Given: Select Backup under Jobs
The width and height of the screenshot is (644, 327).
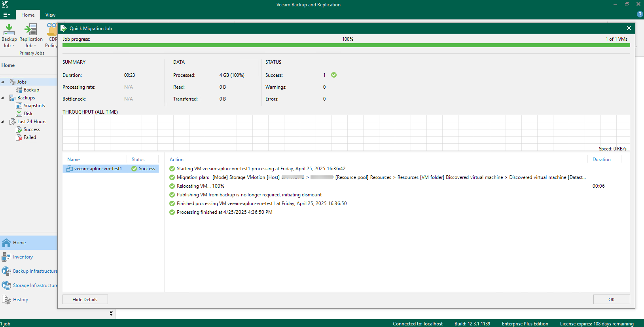Looking at the screenshot, I should coord(31,90).
